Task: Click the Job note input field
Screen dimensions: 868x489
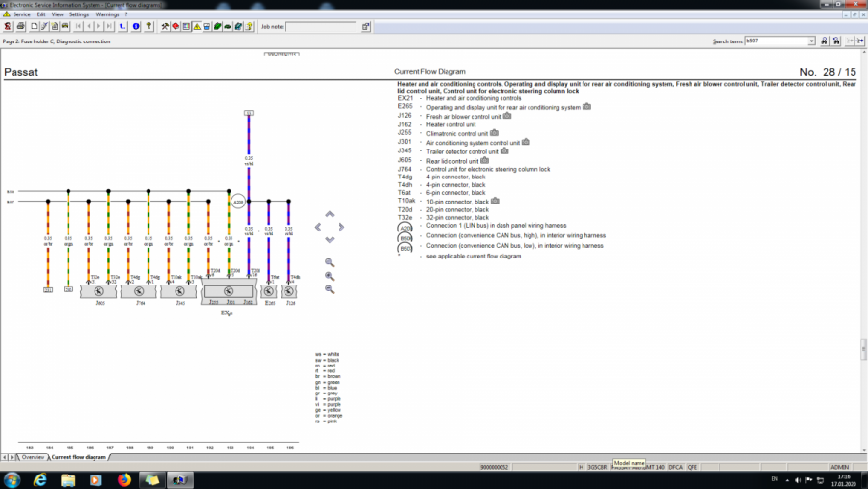Action: (x=320, y=27)
